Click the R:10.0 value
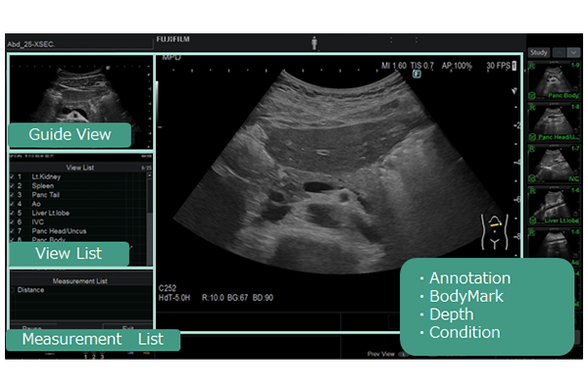The image size is (588, 392). (x=213, y=298)
